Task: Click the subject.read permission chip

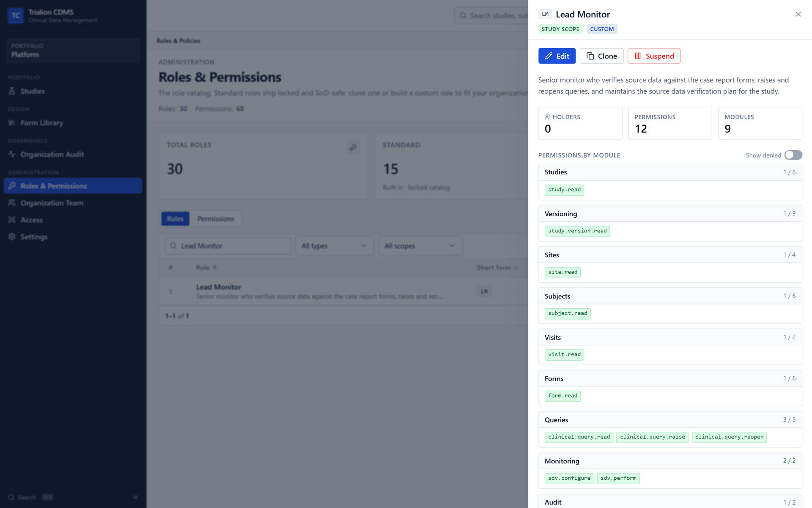Action: click(x=568, y=313)
